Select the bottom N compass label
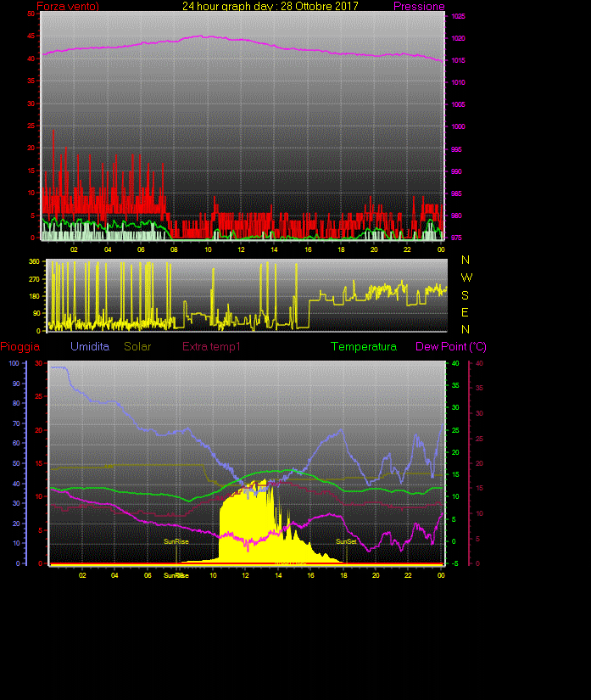This screenshot has height=700, width=591. click(466, 329)
